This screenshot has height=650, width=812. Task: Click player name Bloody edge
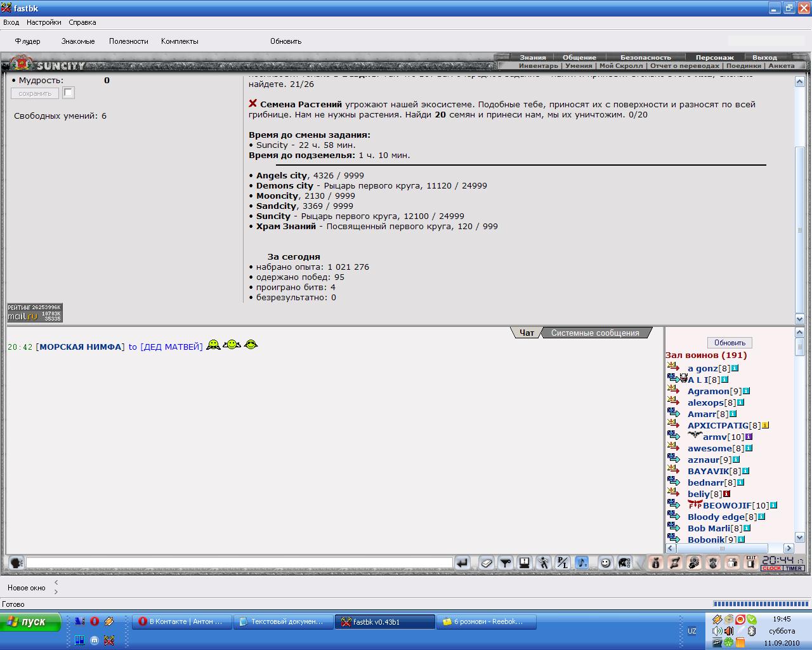pos(716,517)
